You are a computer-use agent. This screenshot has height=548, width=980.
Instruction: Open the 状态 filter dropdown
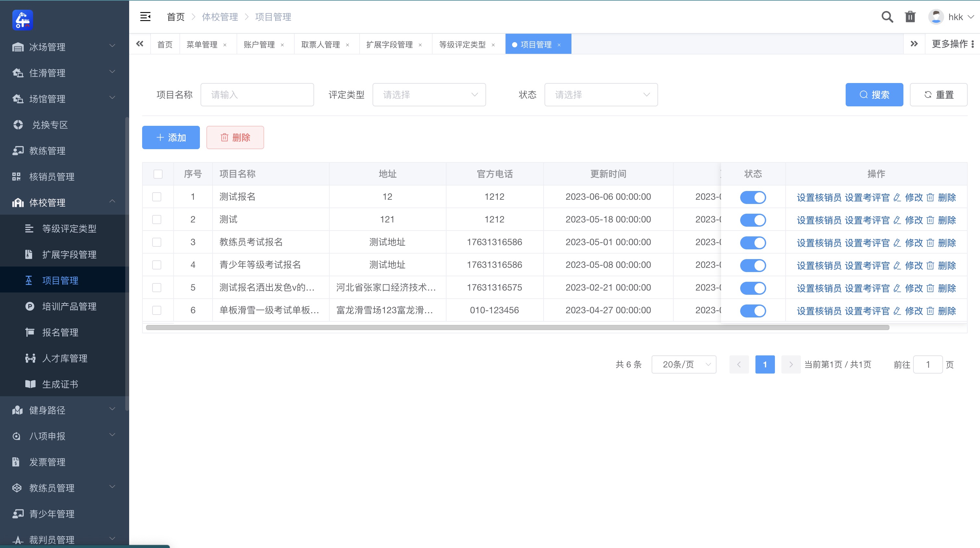point(601,95)
